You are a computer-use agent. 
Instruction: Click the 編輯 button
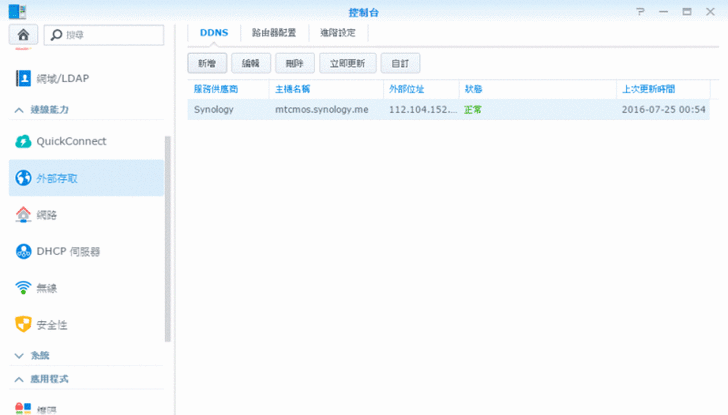tap(251, 63)
